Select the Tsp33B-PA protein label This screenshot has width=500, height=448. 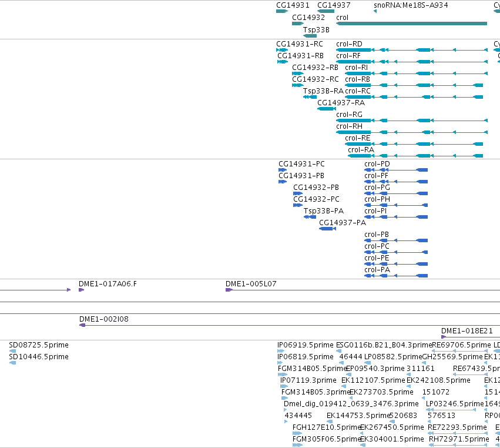click(324, 211)
